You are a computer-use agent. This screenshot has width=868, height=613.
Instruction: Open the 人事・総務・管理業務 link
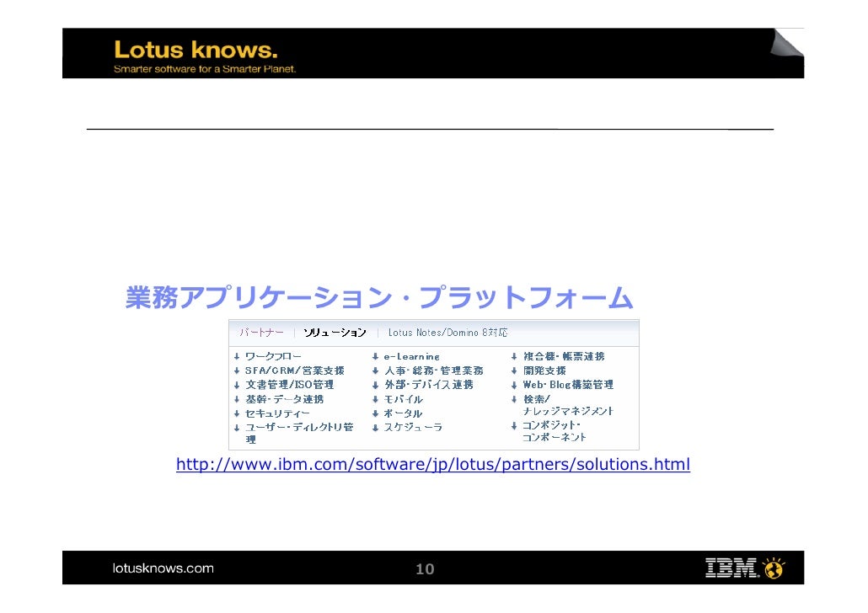(x=434, y=370)
